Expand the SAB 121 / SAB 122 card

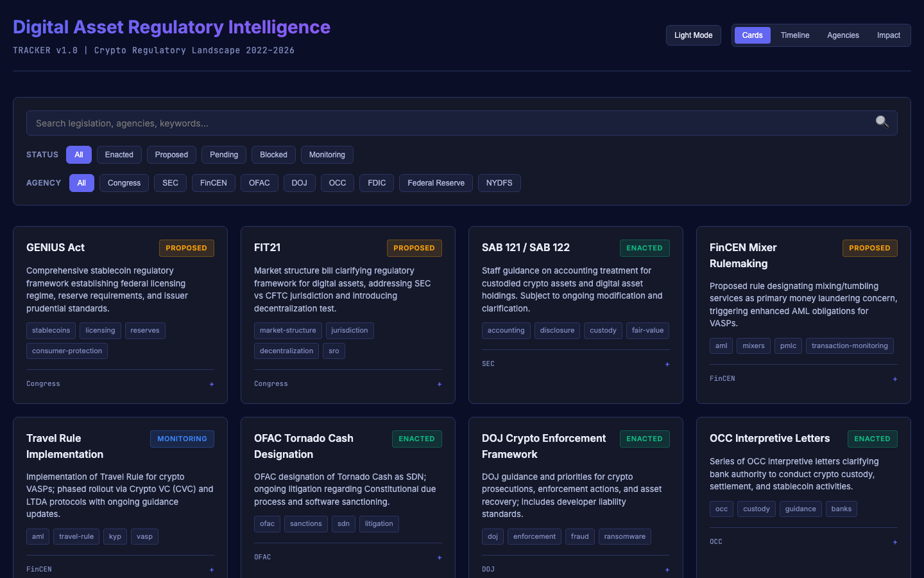[x=667, y=364]
